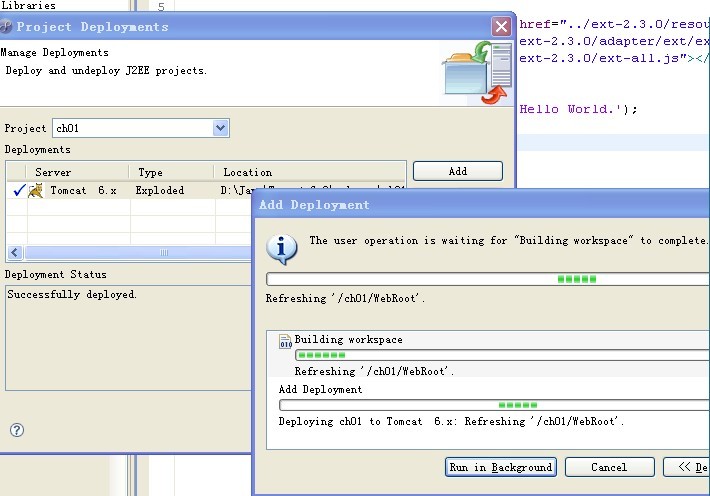Click the Building workspace job icon
710x496 pixels.
[x=285, y=341]
